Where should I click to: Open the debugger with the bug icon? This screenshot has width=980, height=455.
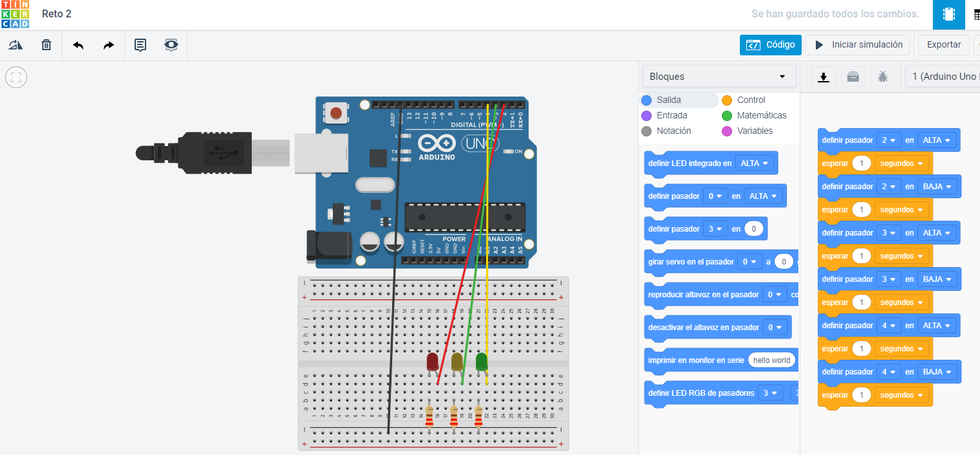click(x=883, y=76)
